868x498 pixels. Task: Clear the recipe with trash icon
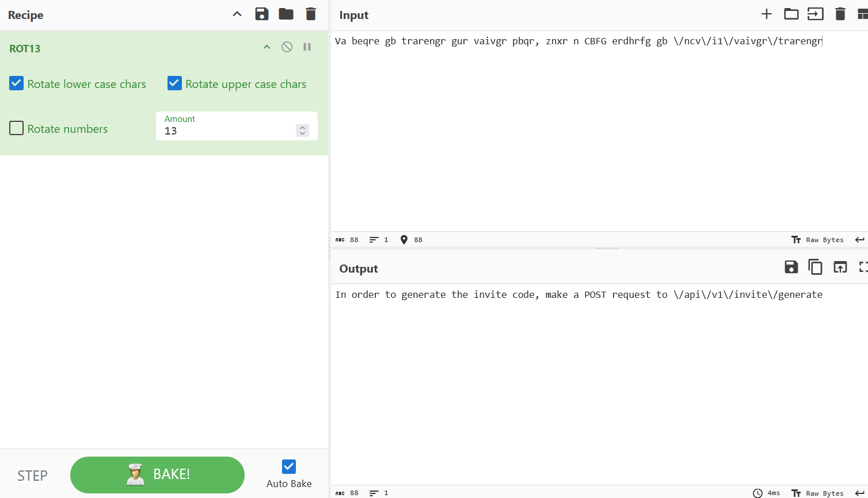(311, 14)
